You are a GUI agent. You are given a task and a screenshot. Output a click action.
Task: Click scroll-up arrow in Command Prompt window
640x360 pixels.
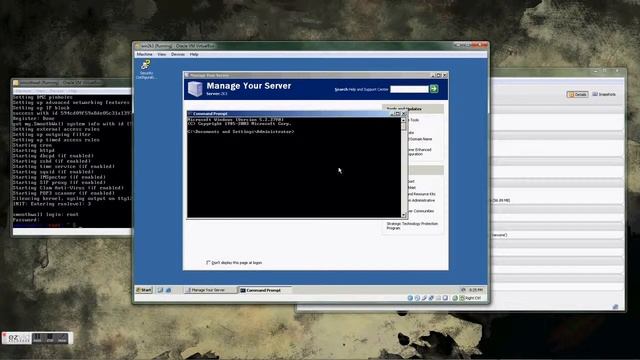point(403,120)
